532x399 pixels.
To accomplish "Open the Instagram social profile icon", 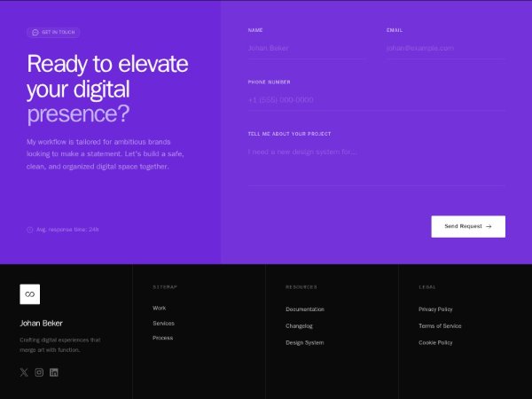I will click(39, 372).
